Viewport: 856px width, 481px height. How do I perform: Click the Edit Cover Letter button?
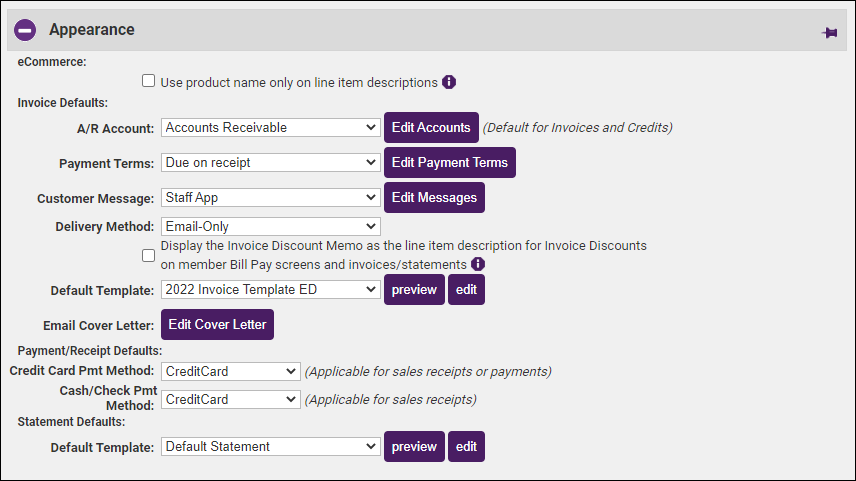tap(216, 325)
